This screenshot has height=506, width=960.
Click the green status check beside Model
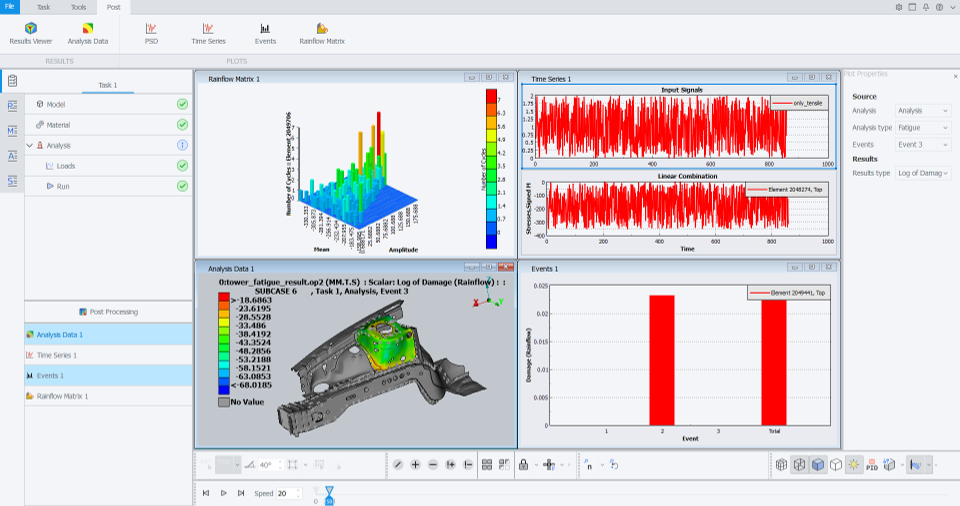click(182, 104)
